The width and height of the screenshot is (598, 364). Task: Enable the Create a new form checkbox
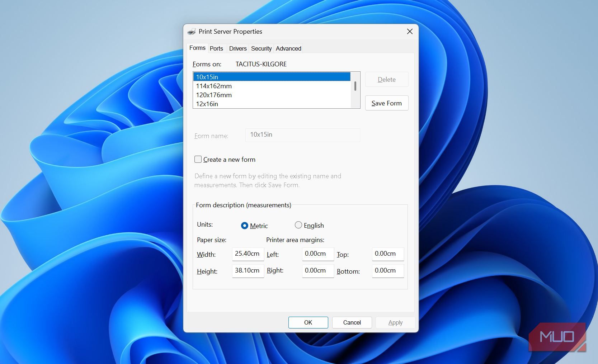(198, 159)
